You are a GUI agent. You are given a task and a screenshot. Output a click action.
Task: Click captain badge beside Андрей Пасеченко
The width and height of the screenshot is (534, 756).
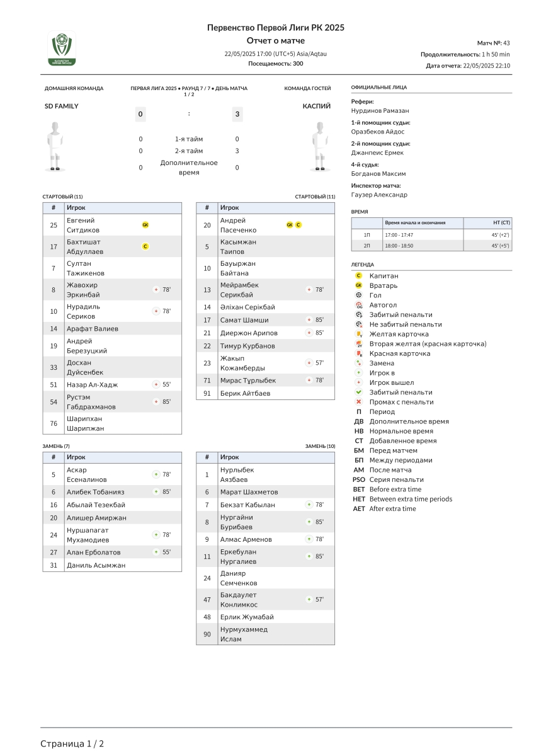point(298,225)
